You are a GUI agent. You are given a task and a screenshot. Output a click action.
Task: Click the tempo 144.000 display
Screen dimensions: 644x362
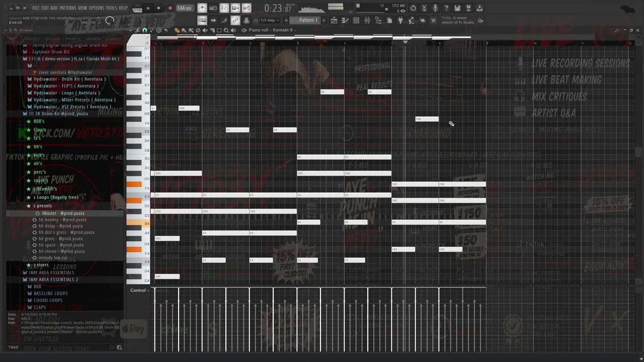click(x=184, y=8)
